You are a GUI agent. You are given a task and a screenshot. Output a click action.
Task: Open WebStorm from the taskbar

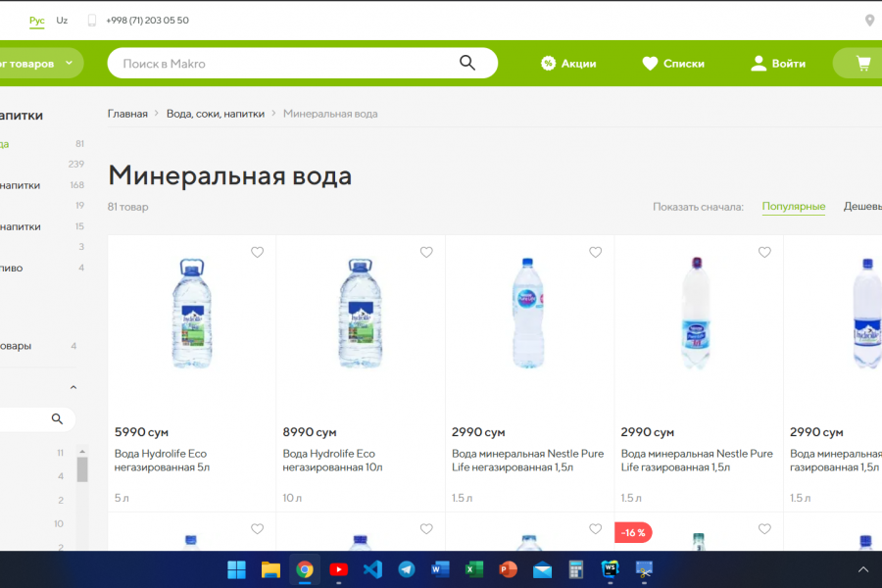coord(610,569)
